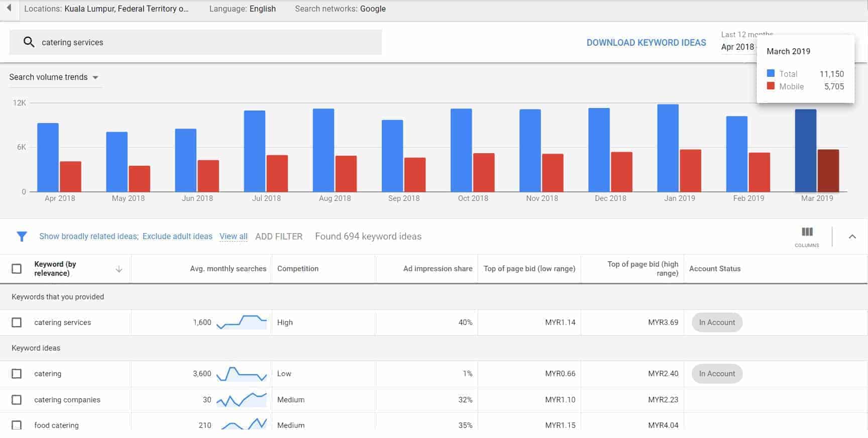Sort by keyword relevance arrow
This screenshot has width=868, height=438.
coord(119,269)
